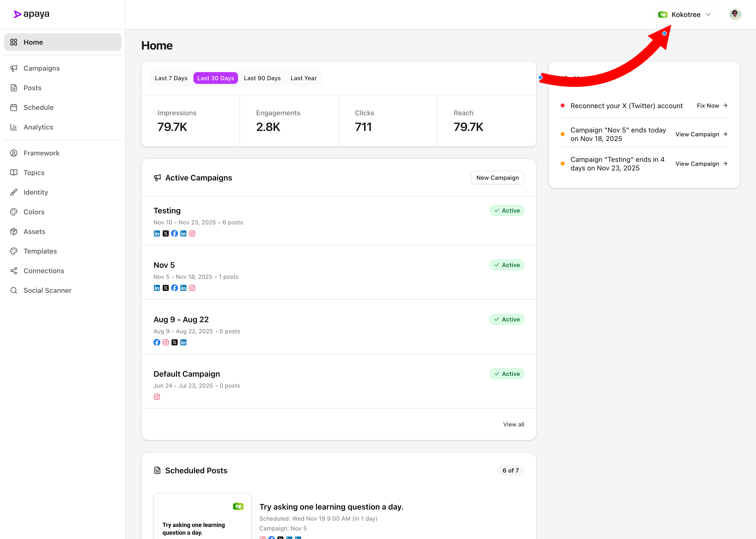Click the Fix Now arrow link
This screenshot has width=756, height=539.
712,106
